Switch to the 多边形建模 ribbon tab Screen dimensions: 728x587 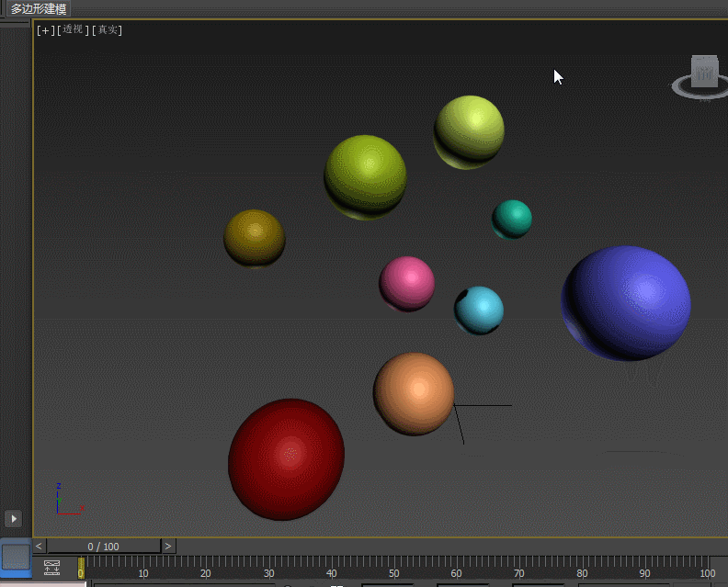click(39, 8)
